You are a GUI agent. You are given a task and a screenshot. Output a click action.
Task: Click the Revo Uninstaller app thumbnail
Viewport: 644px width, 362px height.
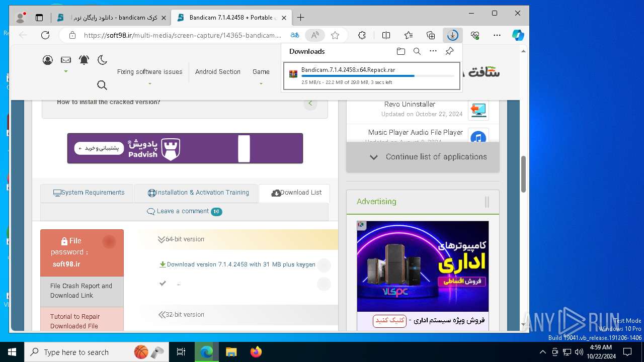coord(478,110)
